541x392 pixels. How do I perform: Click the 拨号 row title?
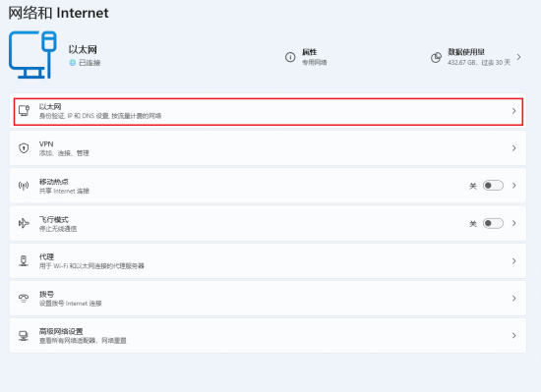coord(46,294)
